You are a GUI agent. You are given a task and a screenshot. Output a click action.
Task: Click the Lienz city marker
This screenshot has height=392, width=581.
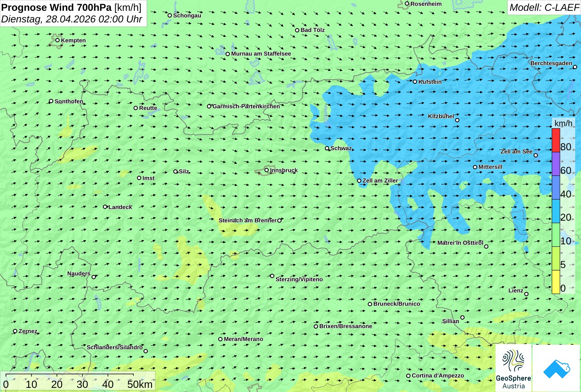pos(526,294)
